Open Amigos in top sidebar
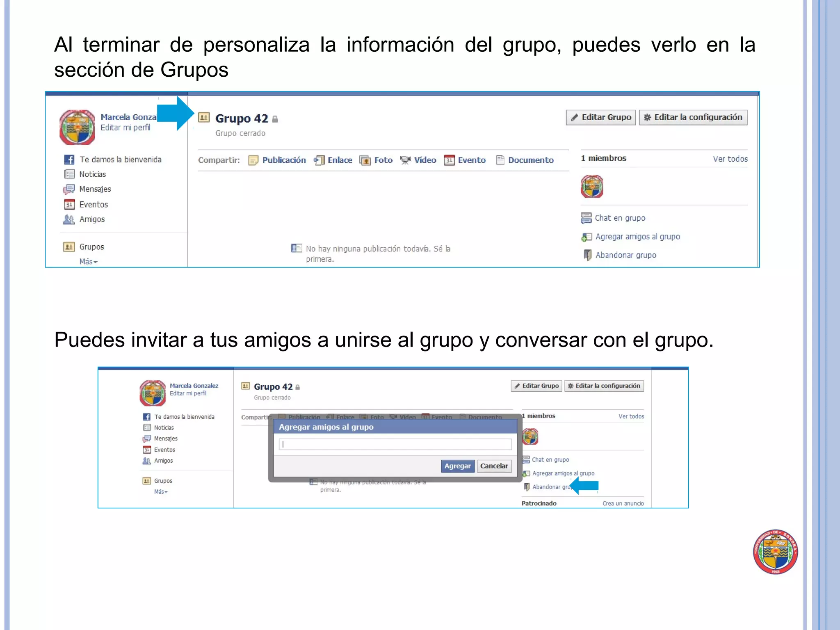Image resolution: width=840 pixels, height=630 pixels. pos(92,219)
